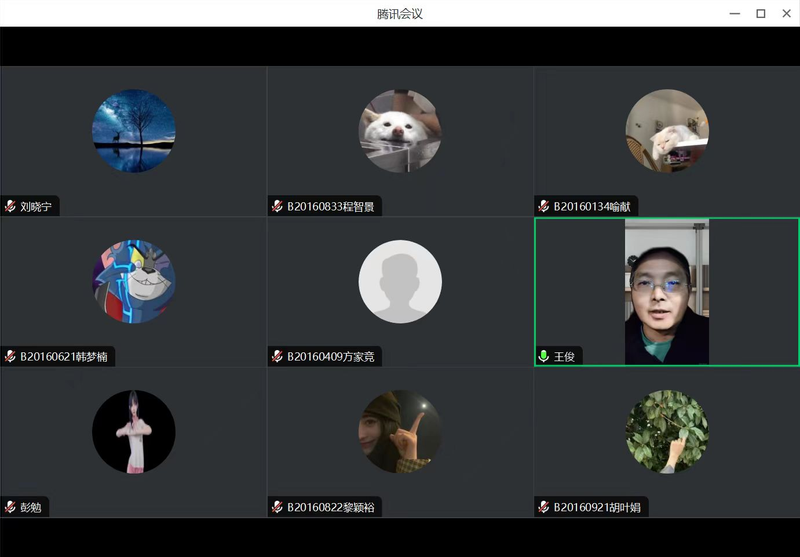Click muted microphone icon for B20160921胡叶娟
The height and width of the screenshot is (557, 800).
pos(544,507)
